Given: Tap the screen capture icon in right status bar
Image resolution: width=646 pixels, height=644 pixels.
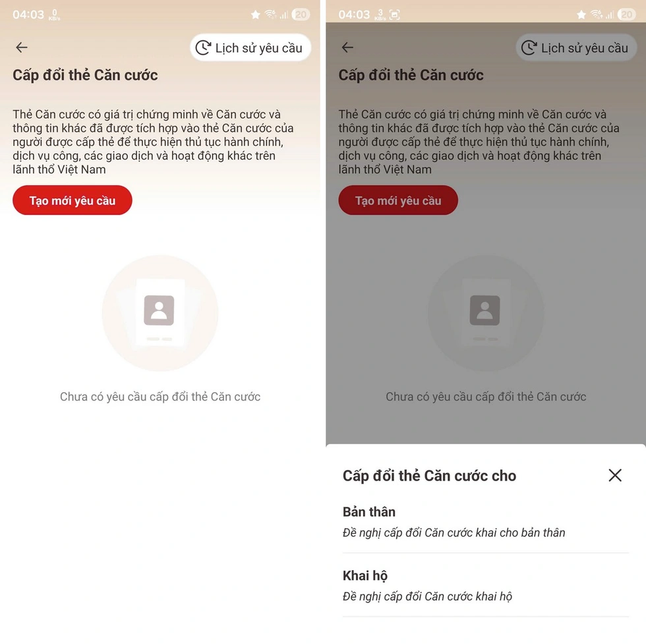Looking at the screenshot, I should (395, 15).
